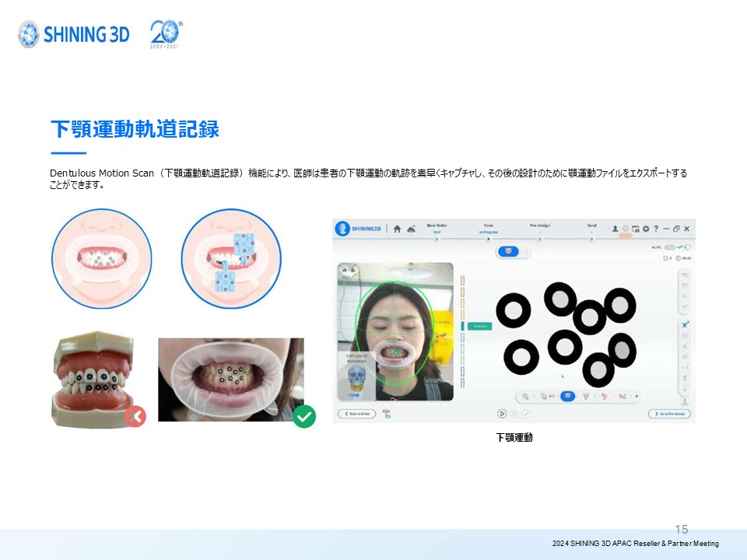Click the scanner device icon beside Home
The image size is (747, 560).
(x=410, y=229)
